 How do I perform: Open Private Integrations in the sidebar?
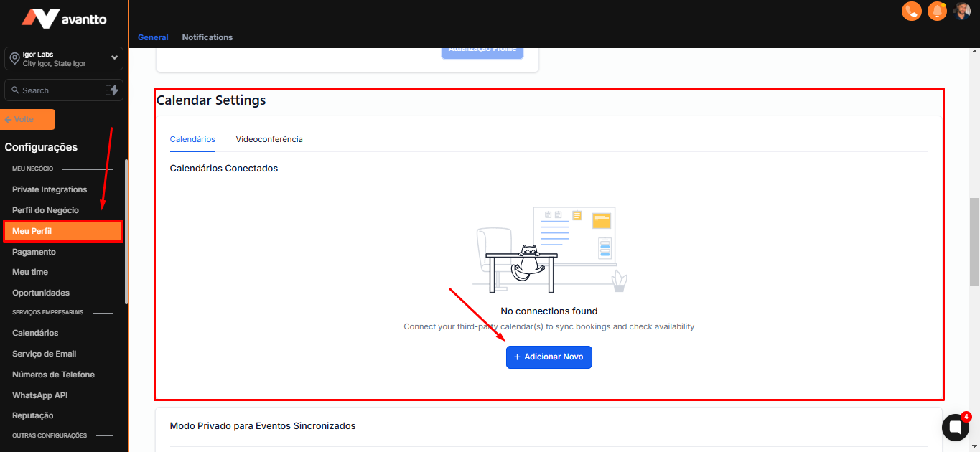pyautogui.click(x=50, y=189)
